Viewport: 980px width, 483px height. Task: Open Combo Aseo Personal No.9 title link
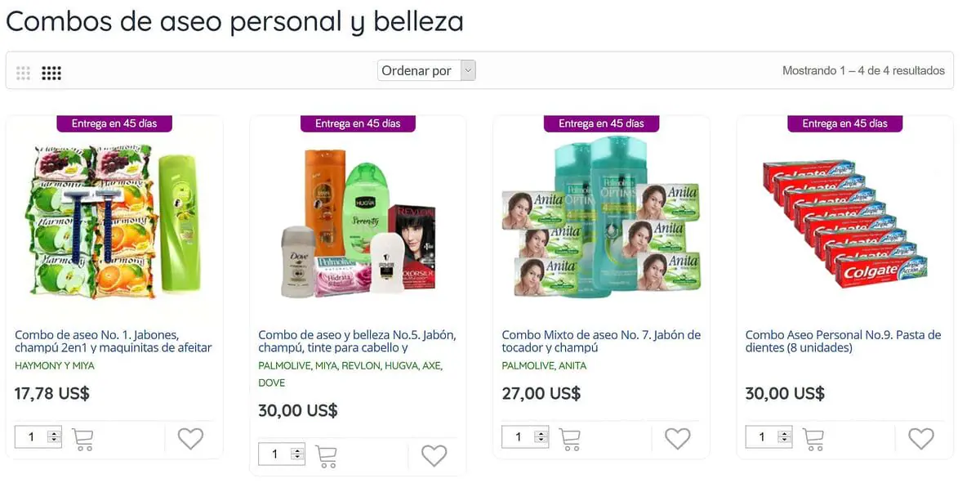coord(844,342)
